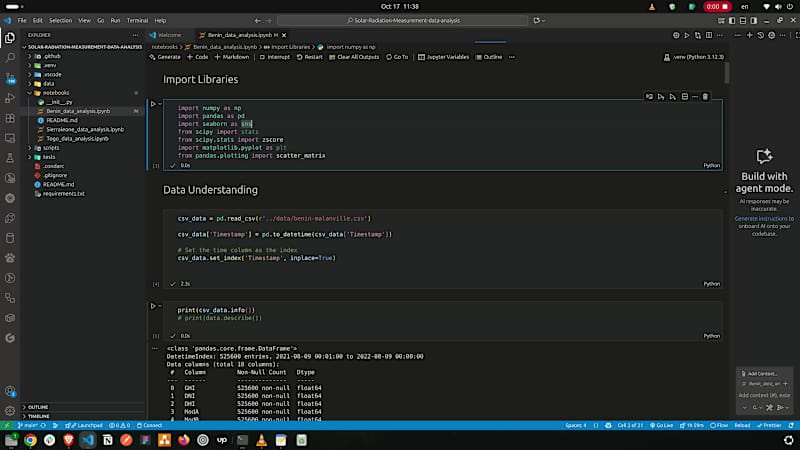Expand the OUTLINE section

point(38,407)
